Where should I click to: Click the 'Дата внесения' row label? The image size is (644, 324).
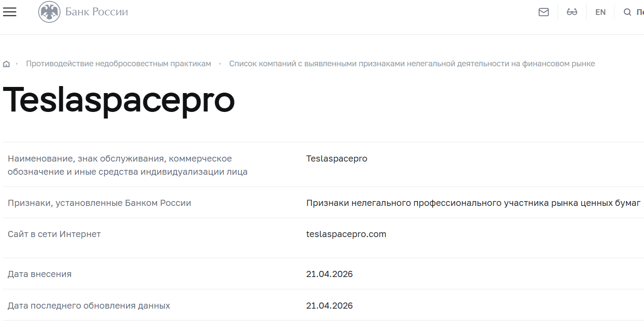[x=40, y=274]
